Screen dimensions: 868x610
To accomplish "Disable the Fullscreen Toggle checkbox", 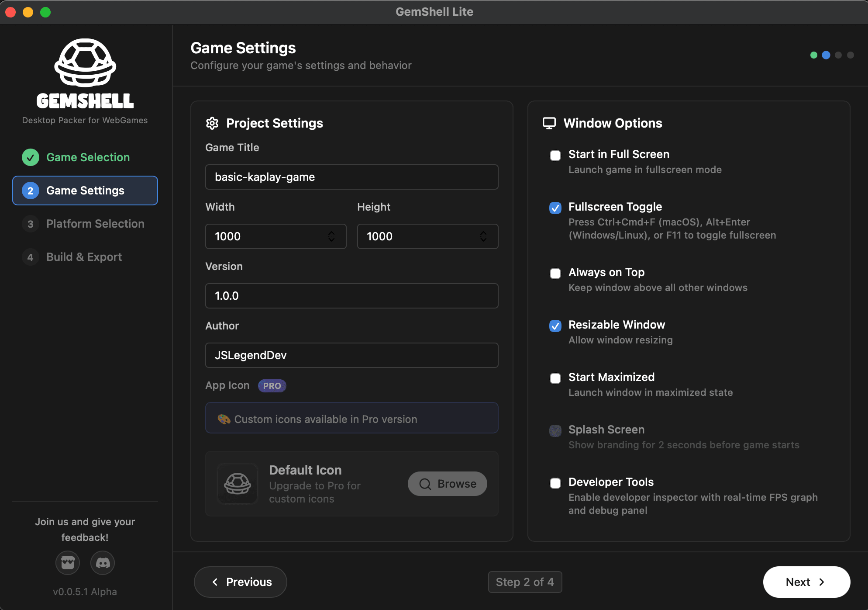I will click(x=555, y=208).
